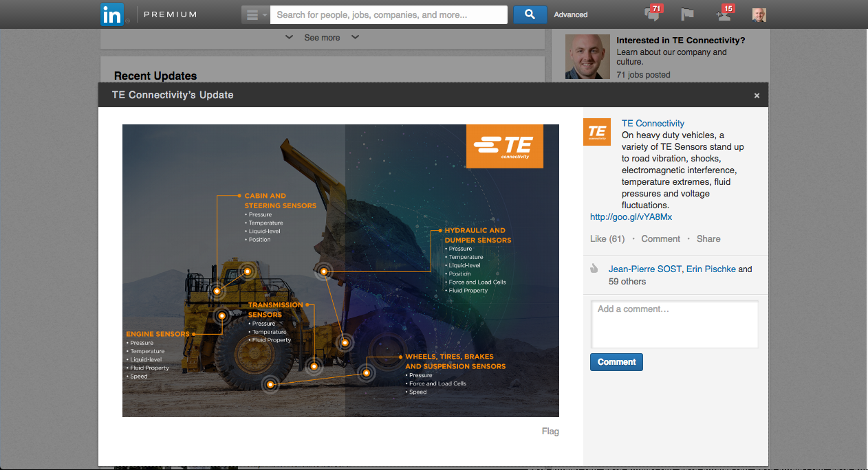Open messages icon with 71 badge
Image resolution: width=868 pixels, height=470 pixels.
[x=653, y=14]
